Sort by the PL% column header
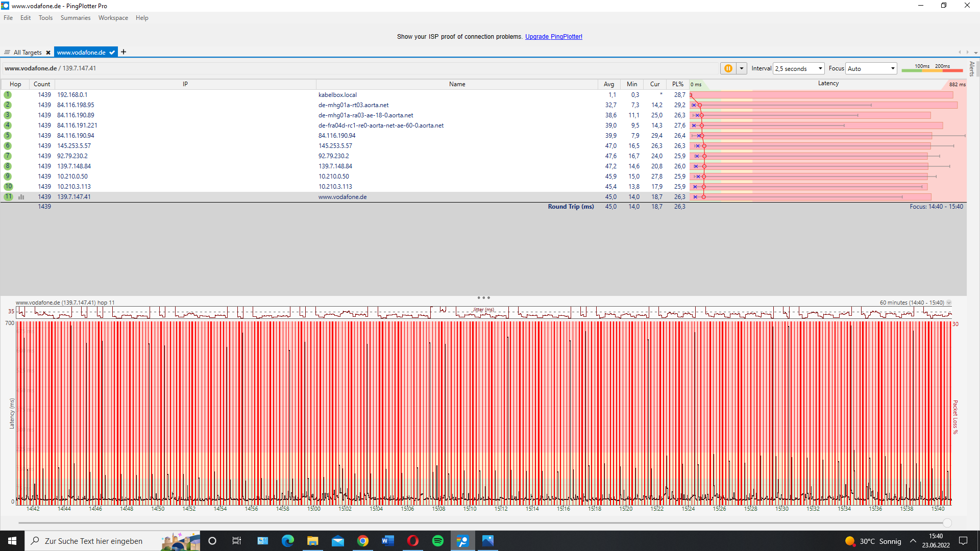This screenshot has height=551, width=980. tap(677, 84)
